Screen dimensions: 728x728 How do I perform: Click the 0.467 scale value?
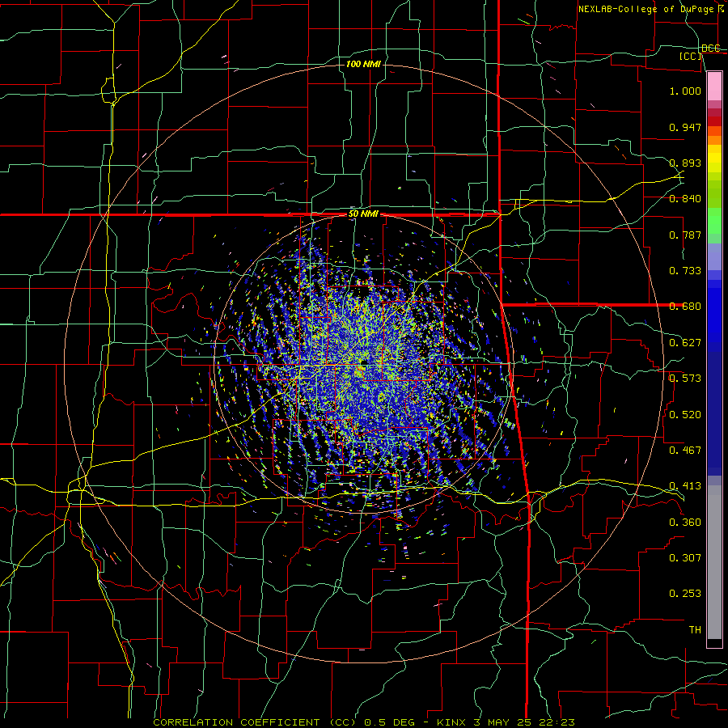pyautogui.click(x=685, y=451)
